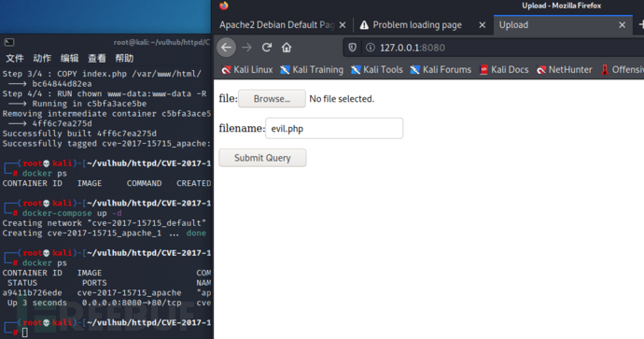644x339 pixels.
Task: Click terminal line 'Successfully built 4ff6c7ea275d'
Action: click(x=79, y=134)
